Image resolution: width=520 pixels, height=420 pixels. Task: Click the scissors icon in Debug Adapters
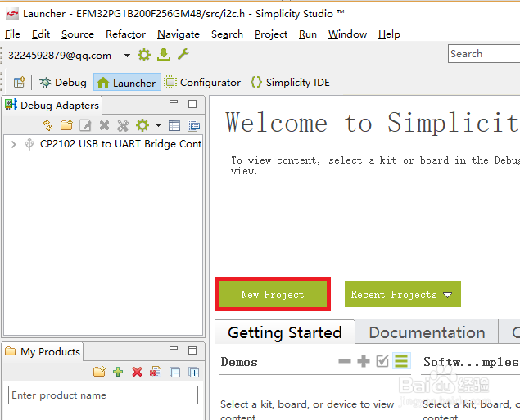123,125
